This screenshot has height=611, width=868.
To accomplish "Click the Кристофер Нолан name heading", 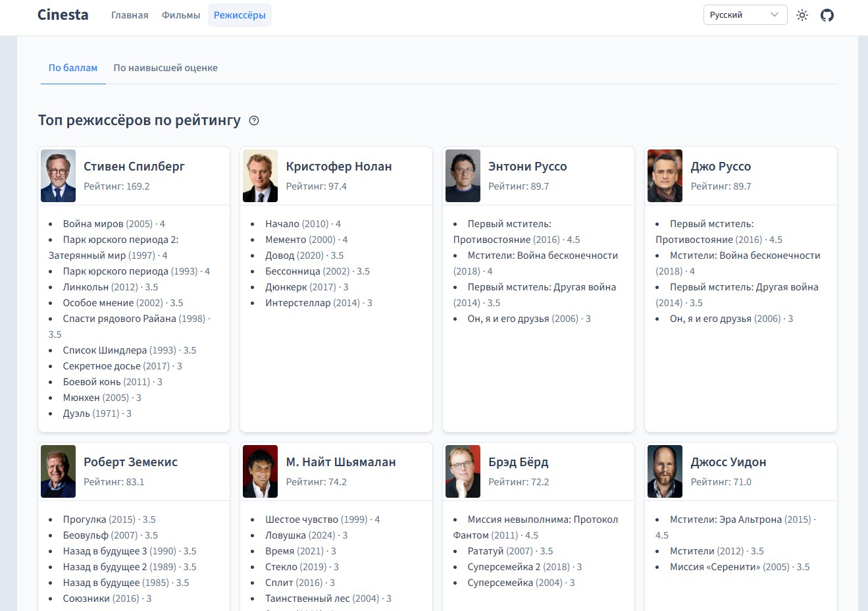I will [339, 167].
